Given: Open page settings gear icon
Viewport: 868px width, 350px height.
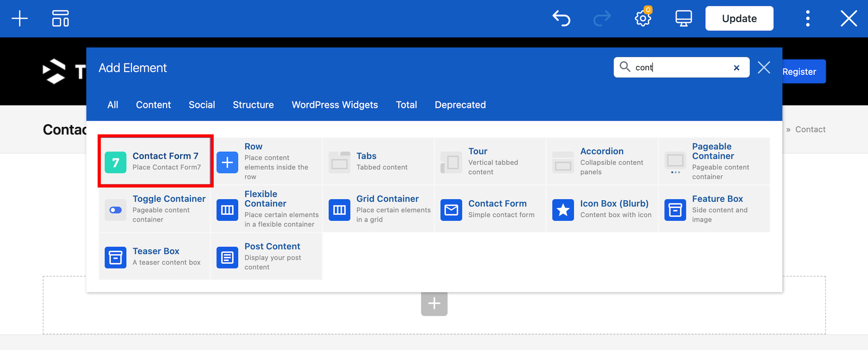Looking at the screenshot, I should pyautogui.click(x=643, y=18).
